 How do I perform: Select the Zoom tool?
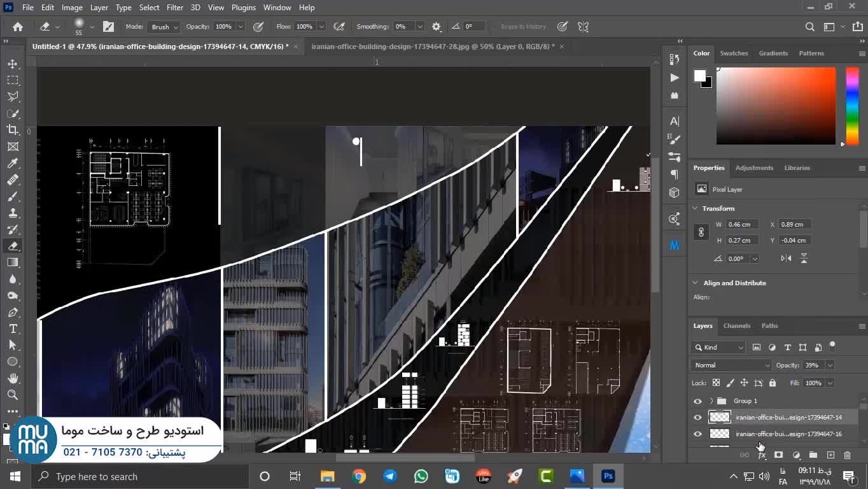coord(13,395)
